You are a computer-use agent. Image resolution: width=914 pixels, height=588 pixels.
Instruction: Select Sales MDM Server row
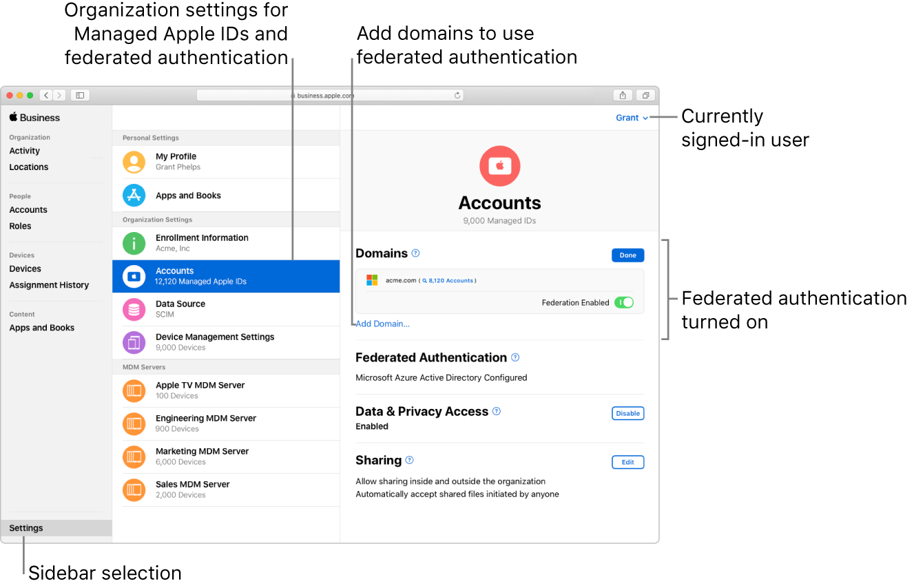click(226, 490)
